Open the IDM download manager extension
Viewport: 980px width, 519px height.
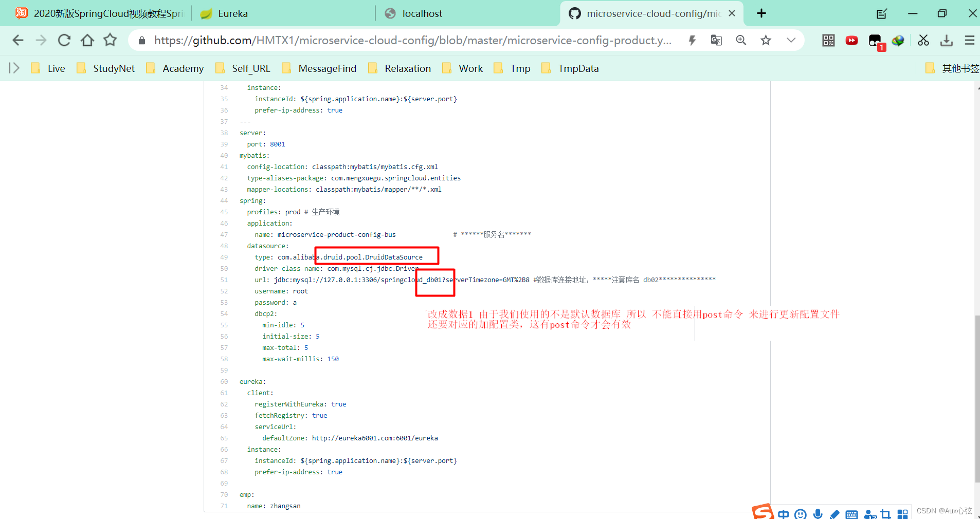[x=898, y=41]
